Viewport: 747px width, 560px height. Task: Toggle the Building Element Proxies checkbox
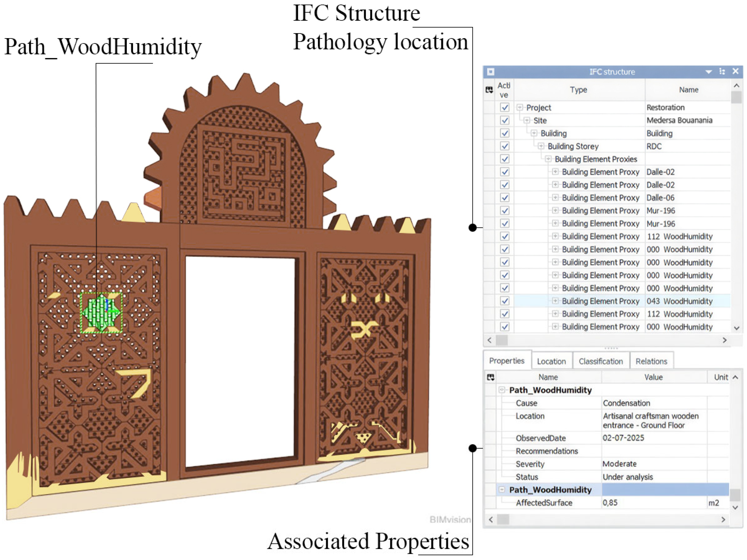click(x=504, y=159)
